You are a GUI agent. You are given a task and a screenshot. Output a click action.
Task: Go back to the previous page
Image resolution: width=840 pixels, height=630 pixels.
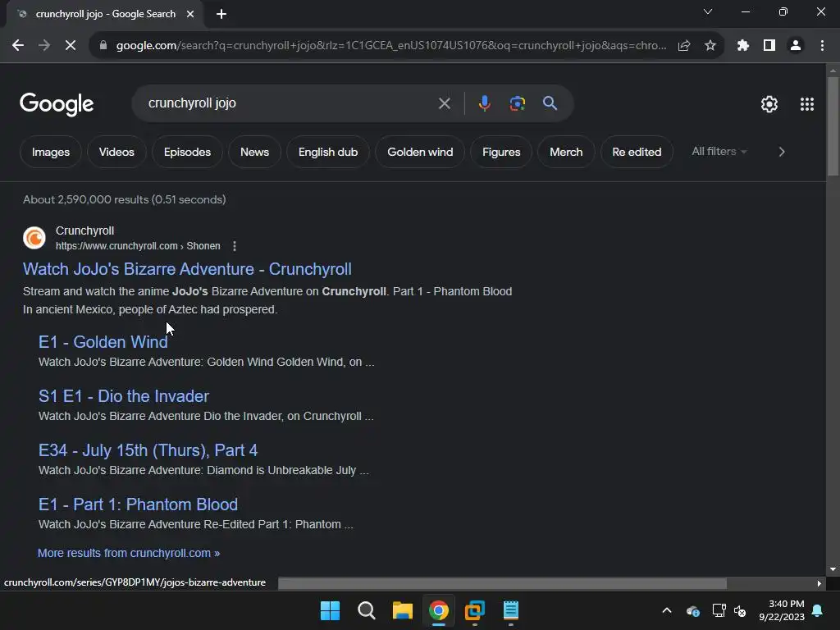click(x=18, y=46)
